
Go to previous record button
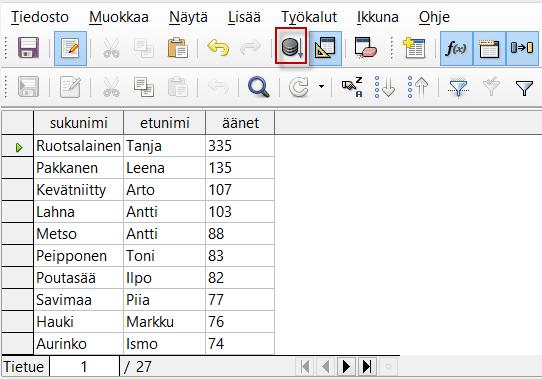[x=325, y=367]
